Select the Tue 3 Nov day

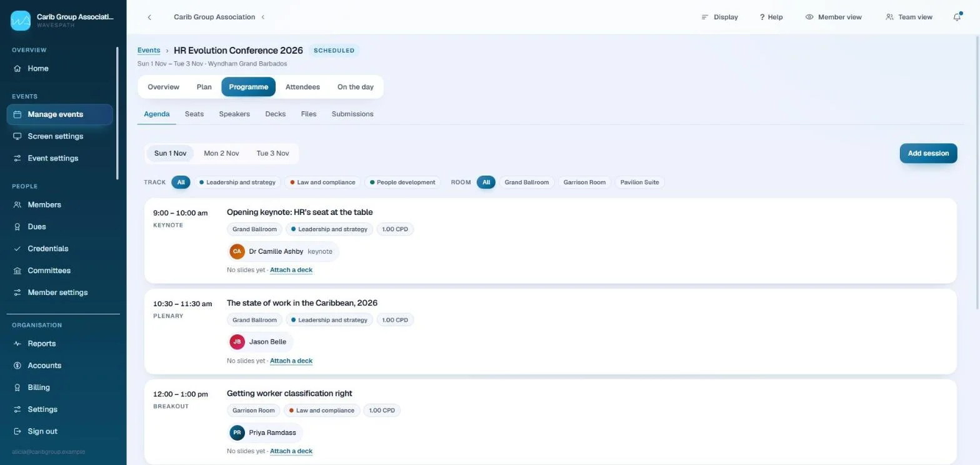(x=272, y=153)
